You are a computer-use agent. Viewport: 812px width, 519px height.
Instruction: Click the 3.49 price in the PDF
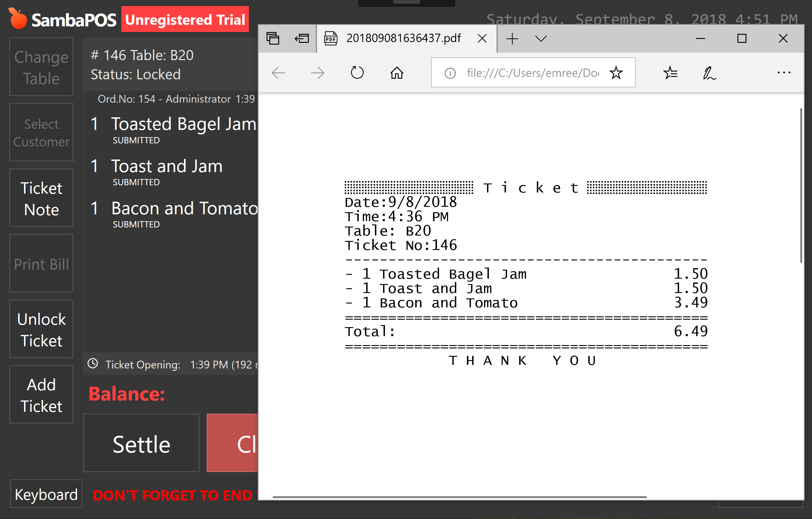click(691, 303)
